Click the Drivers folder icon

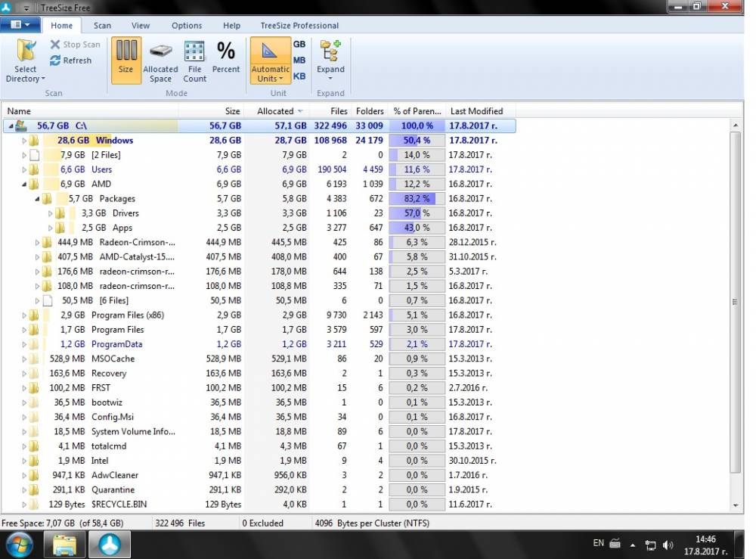point(60,213)
